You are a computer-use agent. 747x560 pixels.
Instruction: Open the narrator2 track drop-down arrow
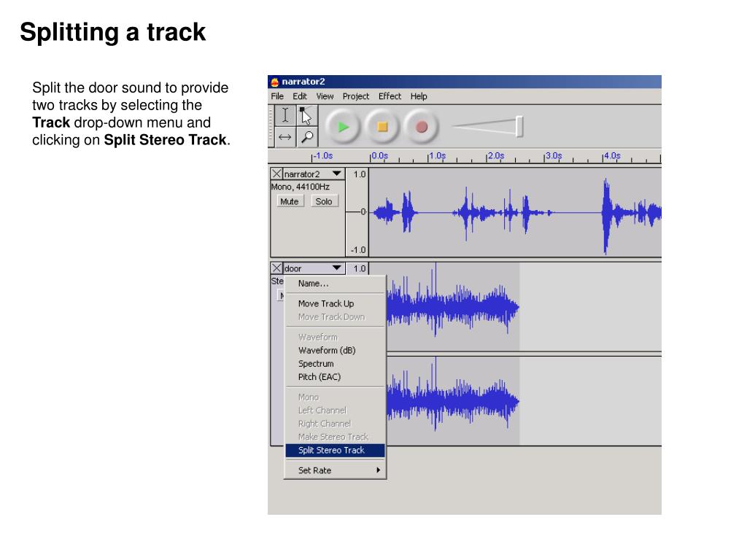point(337,174)
